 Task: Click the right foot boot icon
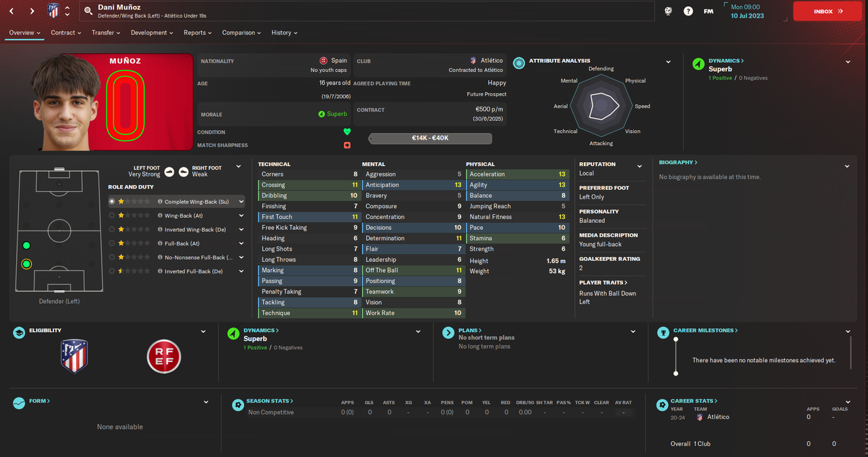point(184,172)
